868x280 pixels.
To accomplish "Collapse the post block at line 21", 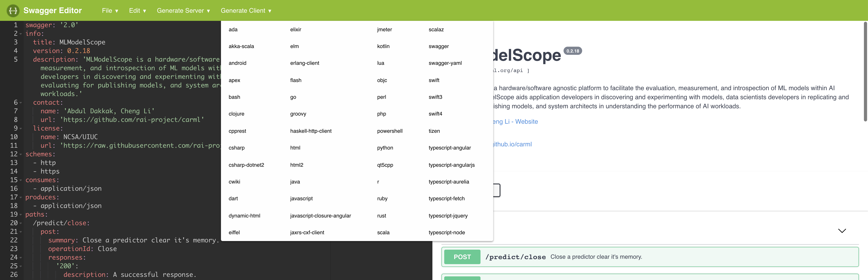I will point(21,232).
